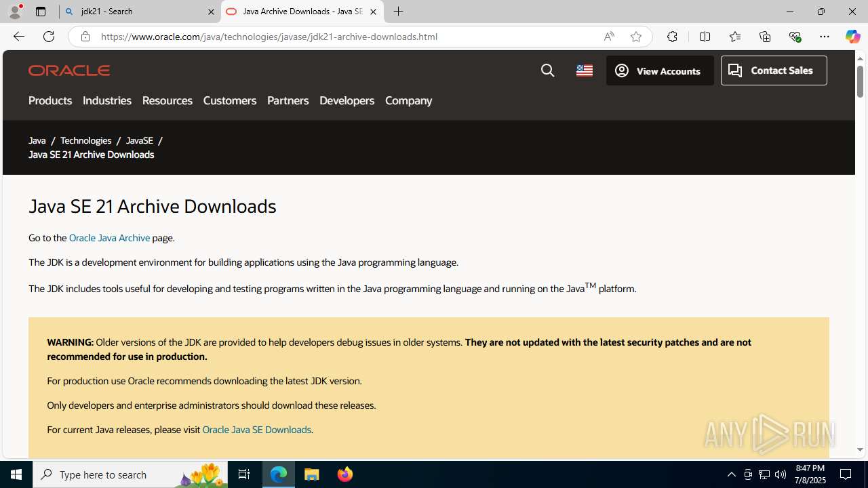Open the tab actions menu icon

(41, 12)
